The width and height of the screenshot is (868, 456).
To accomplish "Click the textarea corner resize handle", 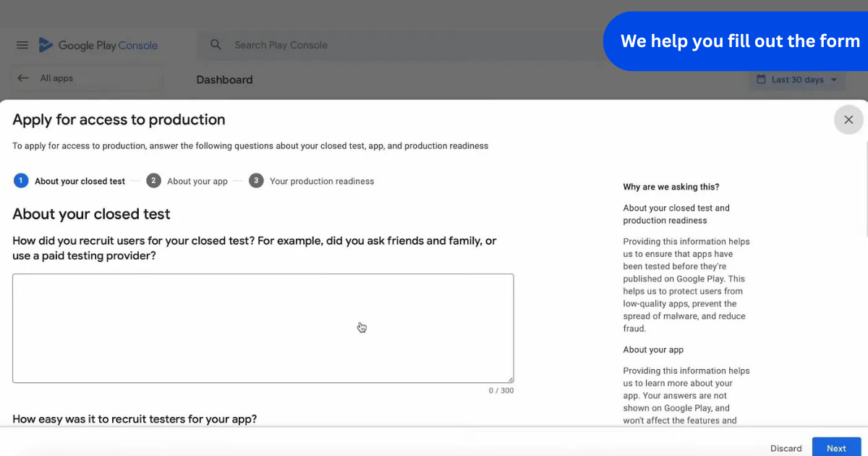I will [511, 380].
